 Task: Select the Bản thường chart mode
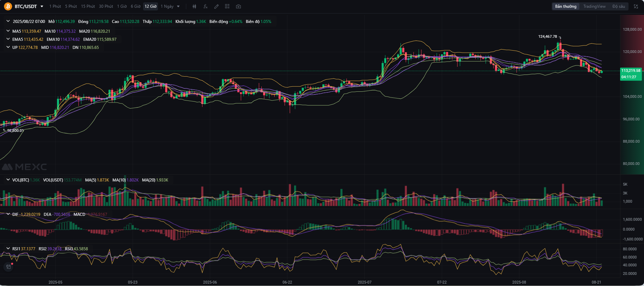tap(566, 6)
